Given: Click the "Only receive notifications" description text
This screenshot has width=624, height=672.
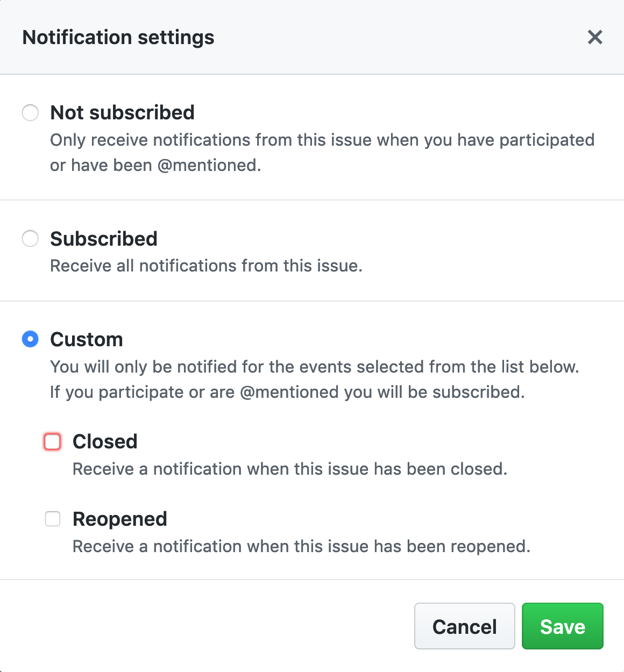Looking at the screenshot, I should pos(322,140).
